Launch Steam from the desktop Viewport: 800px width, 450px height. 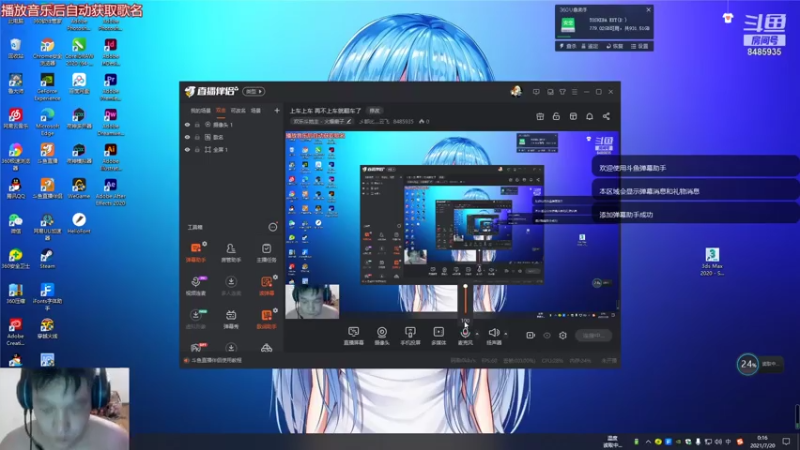click(x=47, y=259)
